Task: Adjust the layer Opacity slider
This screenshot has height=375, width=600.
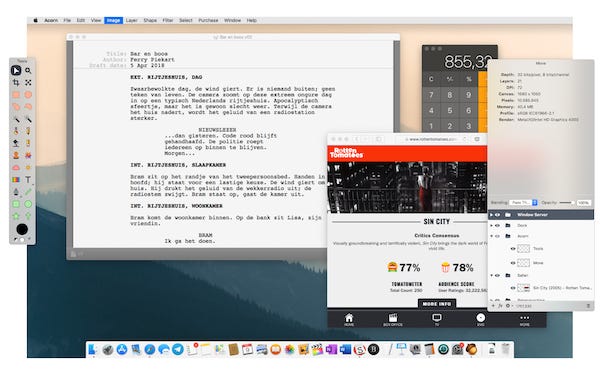Action: pyautogui.click(x=566, y=202)
